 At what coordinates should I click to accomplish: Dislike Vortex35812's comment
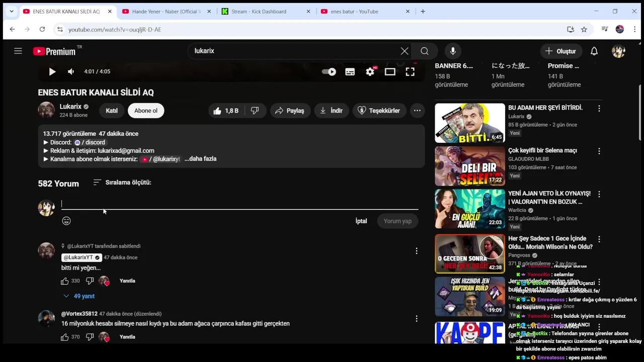coord(90,337)
